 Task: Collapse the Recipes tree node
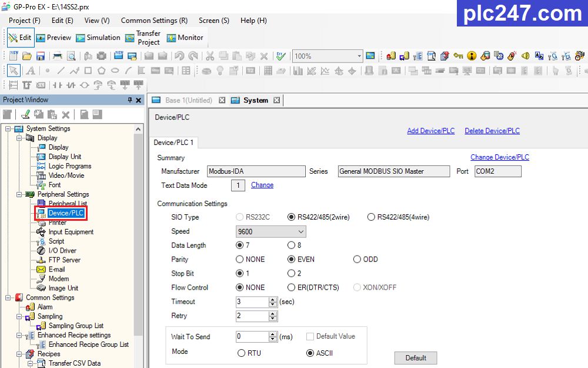click(19, 354)
